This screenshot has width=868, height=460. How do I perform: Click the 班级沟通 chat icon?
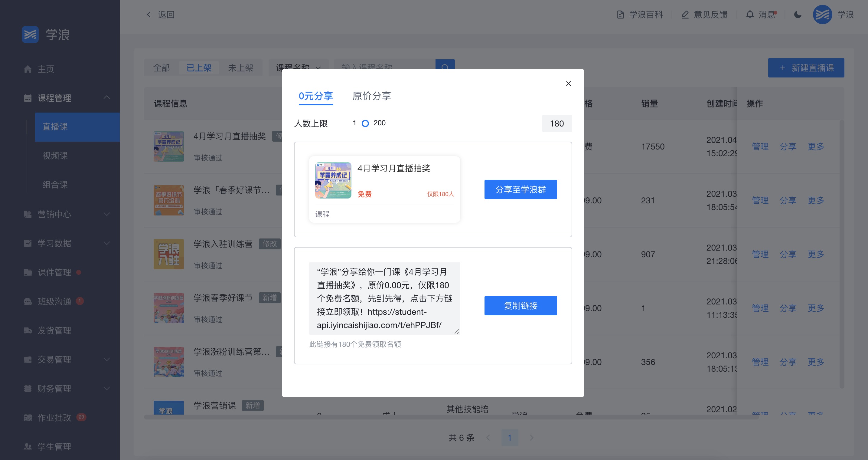28,301
